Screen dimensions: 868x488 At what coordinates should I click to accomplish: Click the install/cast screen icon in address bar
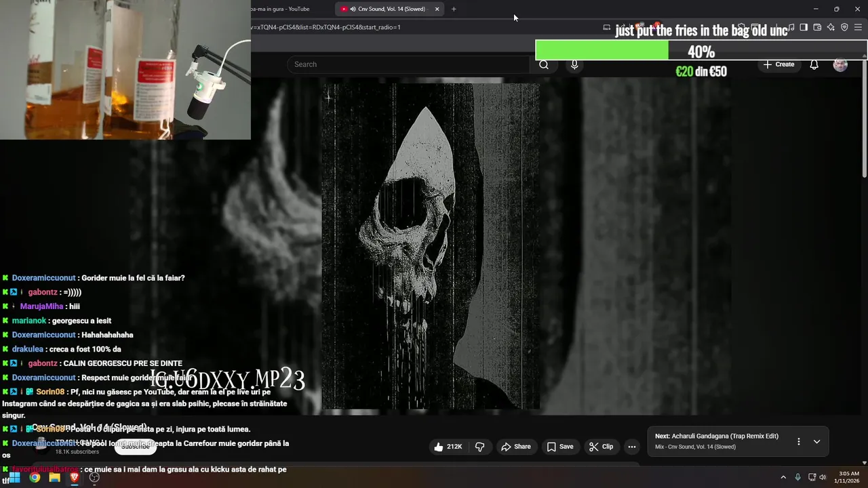point(606,27)
